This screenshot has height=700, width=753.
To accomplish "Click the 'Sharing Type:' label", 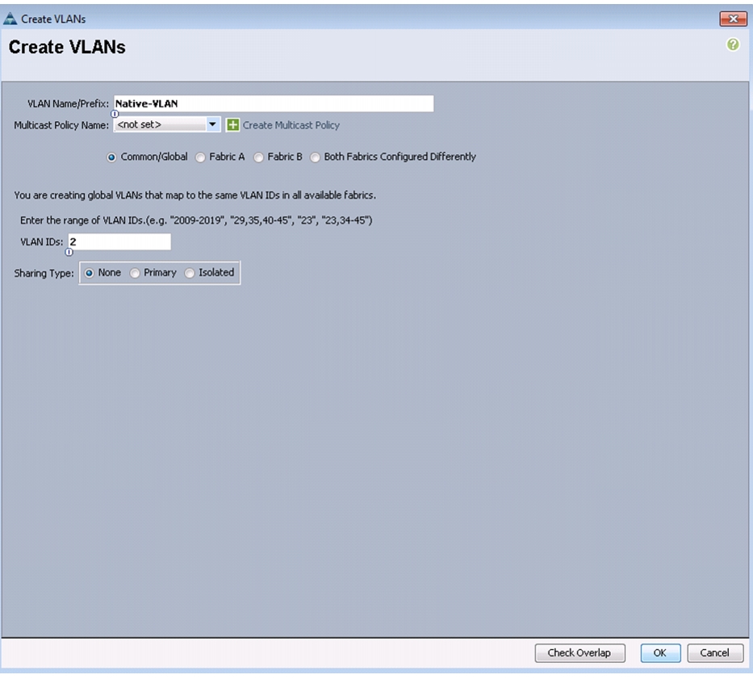I will pos(44,273).
